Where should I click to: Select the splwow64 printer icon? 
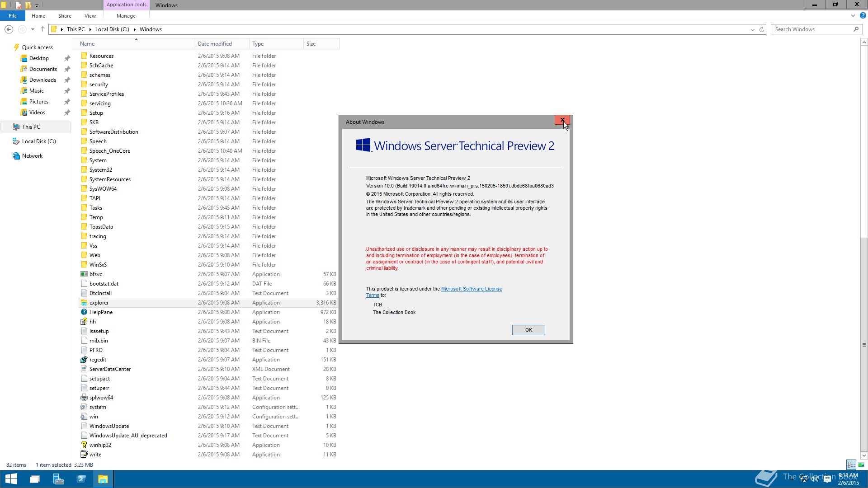coord(84,398)
